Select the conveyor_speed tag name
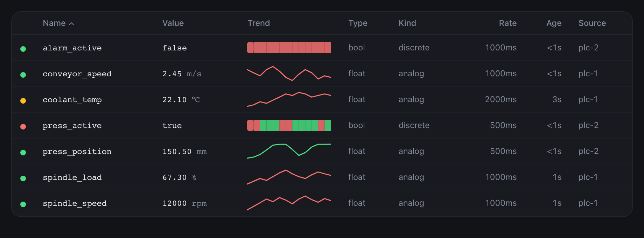This screenshot has height=238, width=644. click(x=77, y=74)
